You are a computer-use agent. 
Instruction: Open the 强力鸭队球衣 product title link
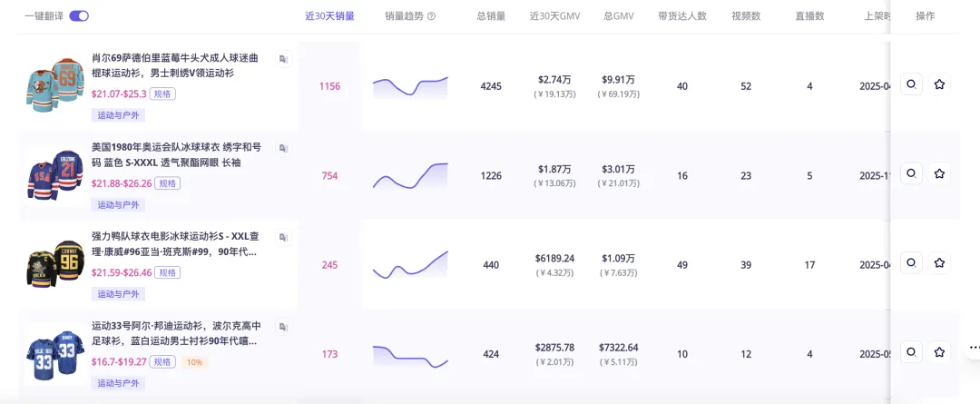click(175, 243)
